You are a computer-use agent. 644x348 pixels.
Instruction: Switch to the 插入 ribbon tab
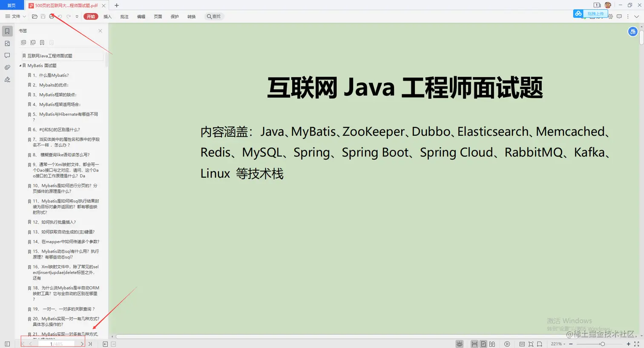click(107, 17)
